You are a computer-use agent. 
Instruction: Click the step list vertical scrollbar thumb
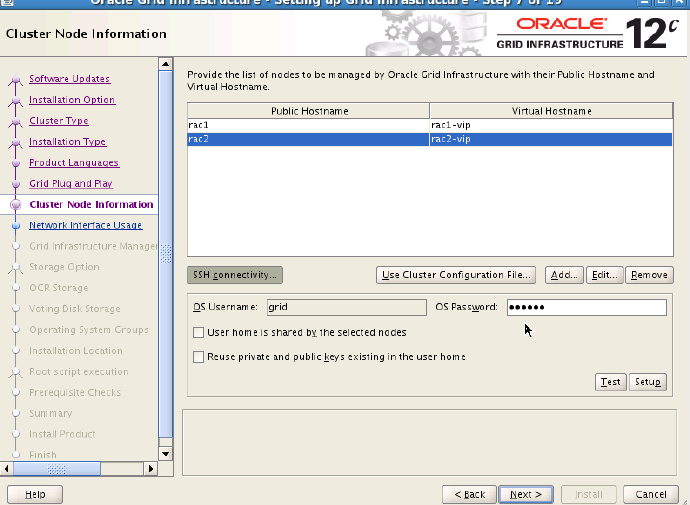pyautogui.click(x=165, y=254)
